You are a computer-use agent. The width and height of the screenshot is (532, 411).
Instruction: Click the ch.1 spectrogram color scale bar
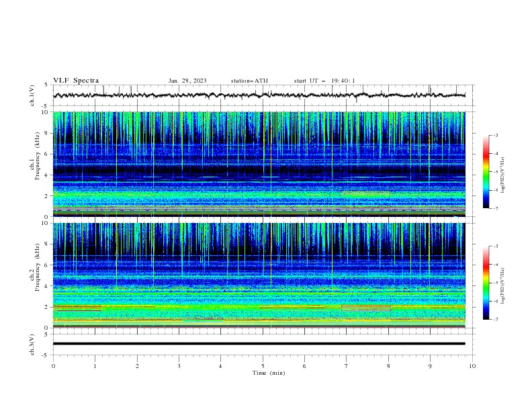coord(486,172)
